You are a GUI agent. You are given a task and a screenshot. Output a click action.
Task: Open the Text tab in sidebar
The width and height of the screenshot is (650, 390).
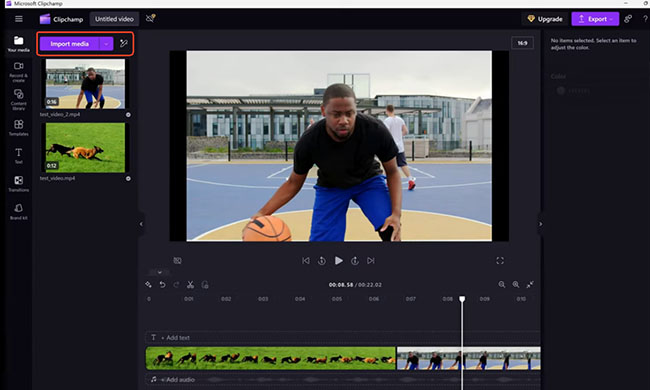(19, 156)
